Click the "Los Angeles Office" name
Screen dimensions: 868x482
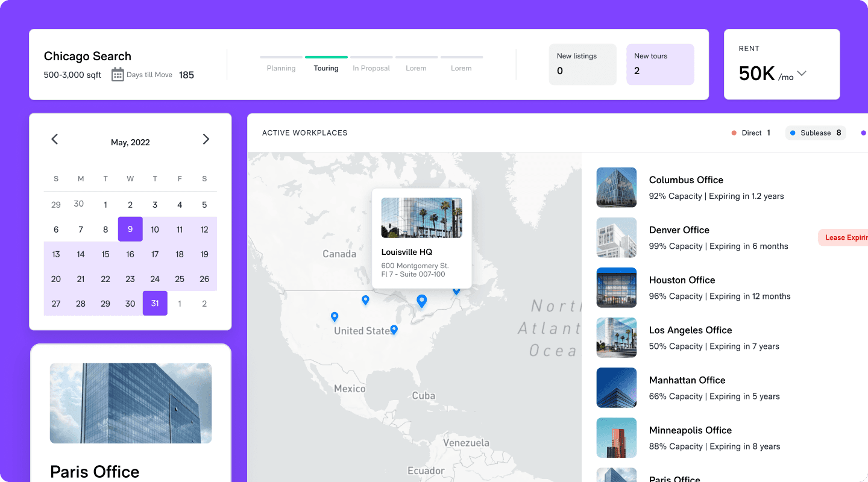tap(691, 330)
